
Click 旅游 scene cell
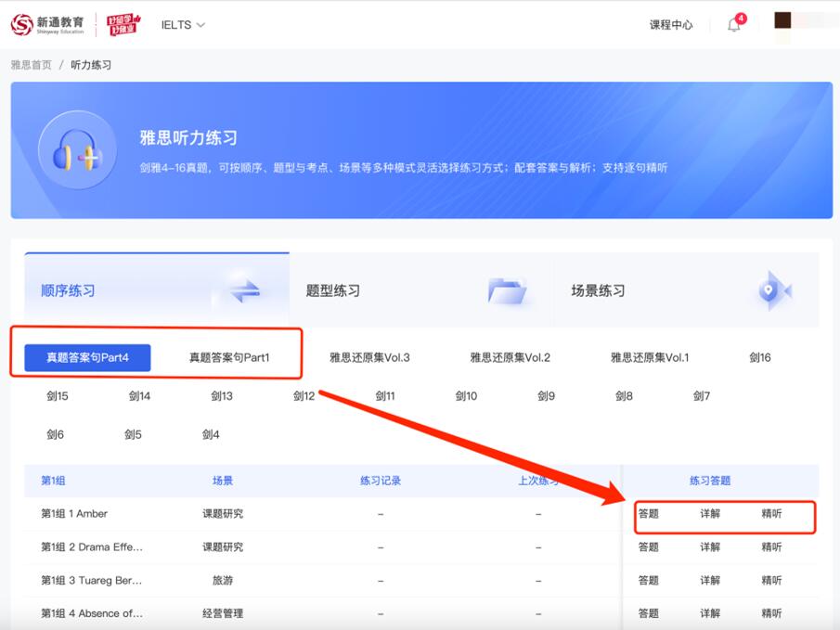pos(223,580)
